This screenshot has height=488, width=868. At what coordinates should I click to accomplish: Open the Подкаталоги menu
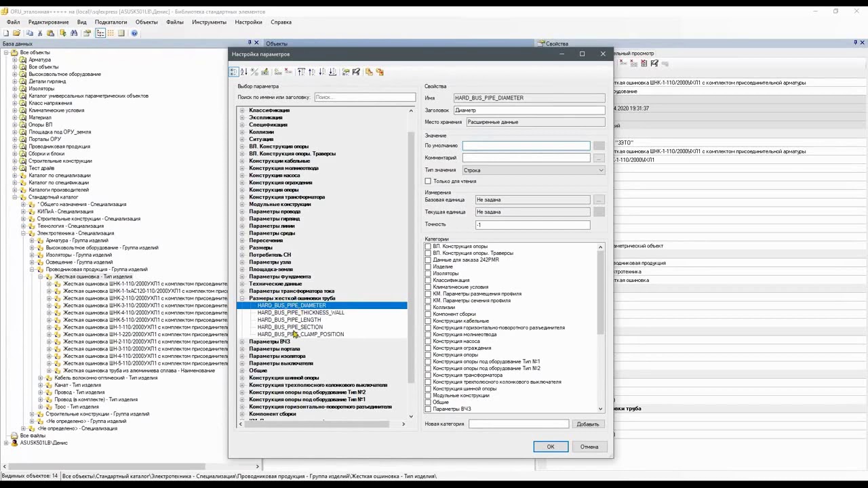pos(111,22)
